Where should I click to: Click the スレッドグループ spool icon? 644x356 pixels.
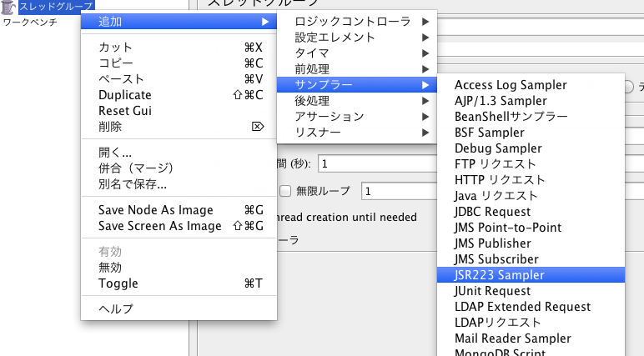pos(8,7)
